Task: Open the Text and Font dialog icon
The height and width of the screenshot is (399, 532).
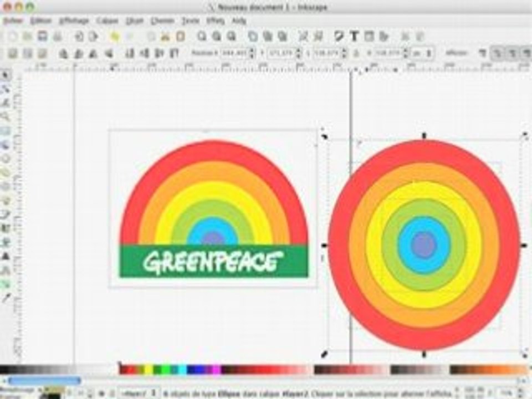Action: click(x=354, y=37)
